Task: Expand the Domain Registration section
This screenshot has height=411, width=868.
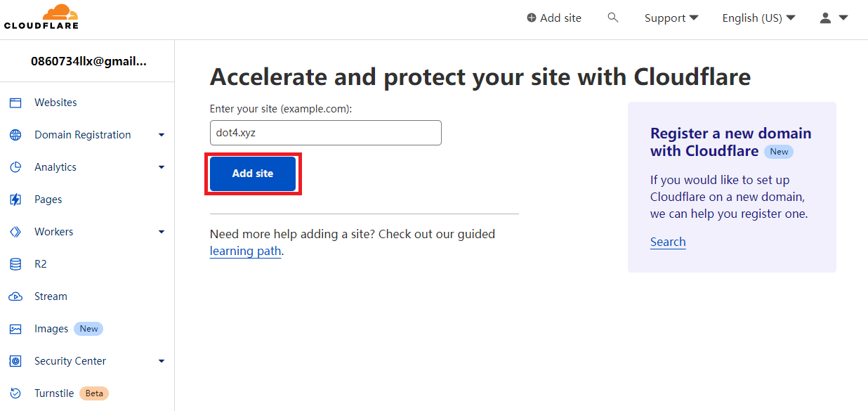Action: click(x=162, y=135)
